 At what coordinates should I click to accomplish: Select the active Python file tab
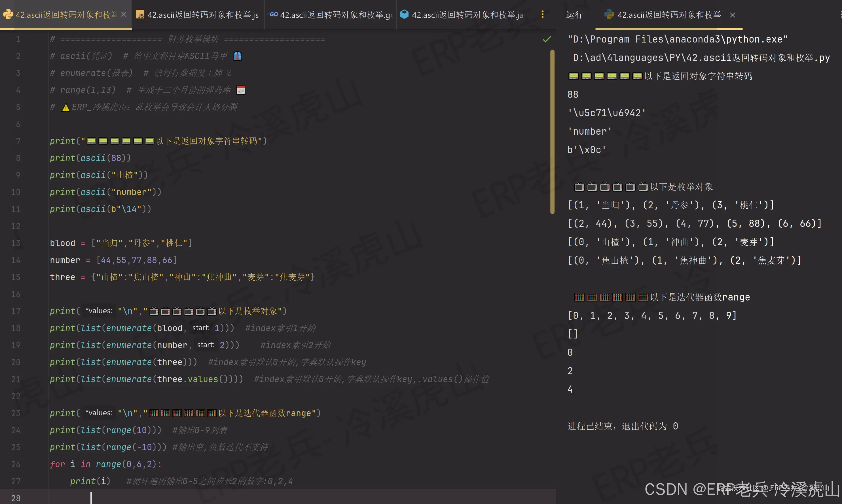click(x=65, y=15)
